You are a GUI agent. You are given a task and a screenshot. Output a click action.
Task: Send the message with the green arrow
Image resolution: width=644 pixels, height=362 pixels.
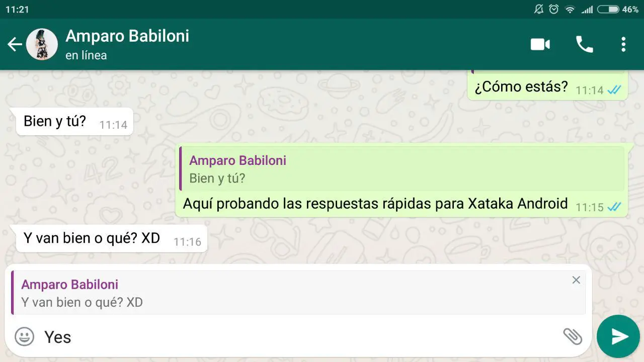point(618,336)
